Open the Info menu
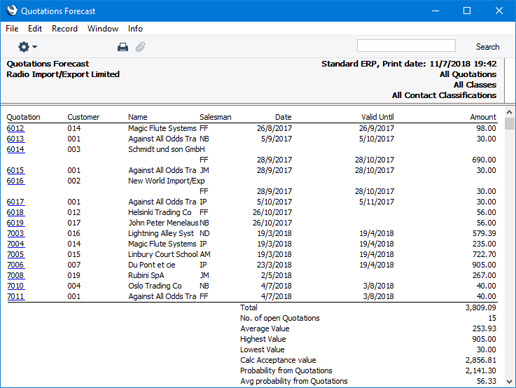This screenshot has width=516, height=388. [x=135, y=29]
